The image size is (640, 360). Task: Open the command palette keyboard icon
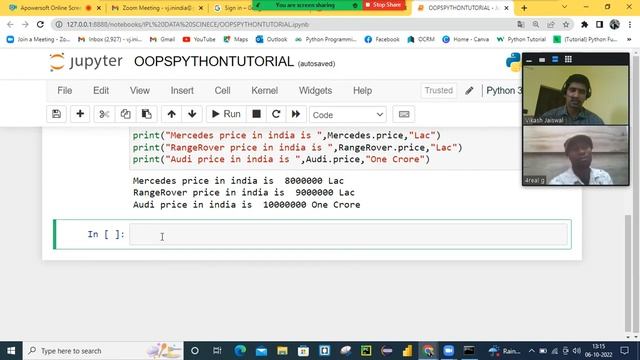click(404, 114)
